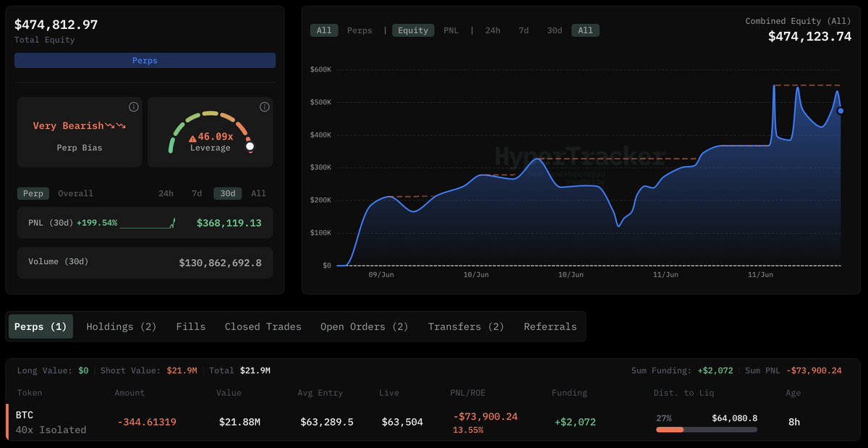Click the +199.54% PNL percentage
This screenshot has height=448, width=868.
pyautogui.click(x=97, y=223)
